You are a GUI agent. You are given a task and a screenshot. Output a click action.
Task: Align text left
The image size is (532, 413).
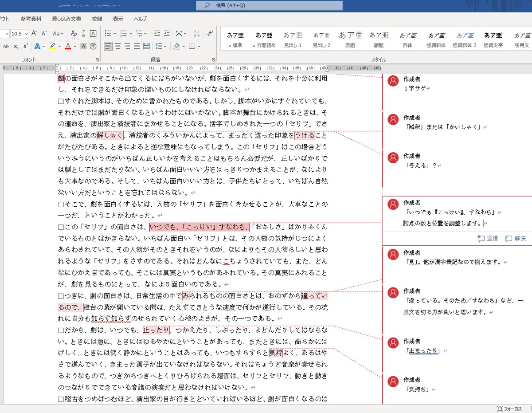point(108,46)
